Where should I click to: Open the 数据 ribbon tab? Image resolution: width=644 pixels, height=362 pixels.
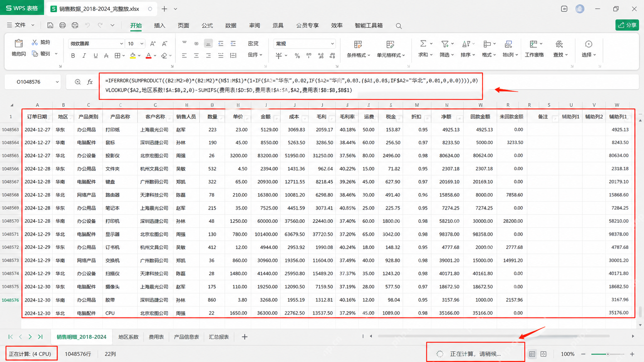(231, 25)
